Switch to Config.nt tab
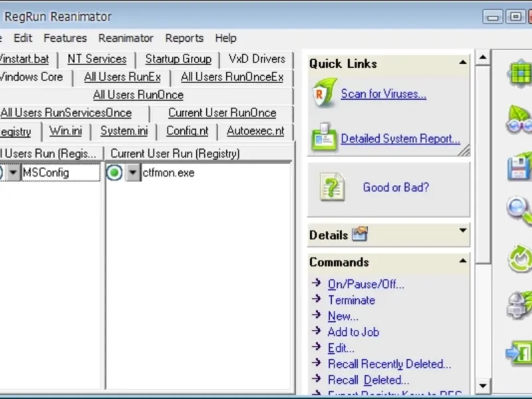 [188, 131]
